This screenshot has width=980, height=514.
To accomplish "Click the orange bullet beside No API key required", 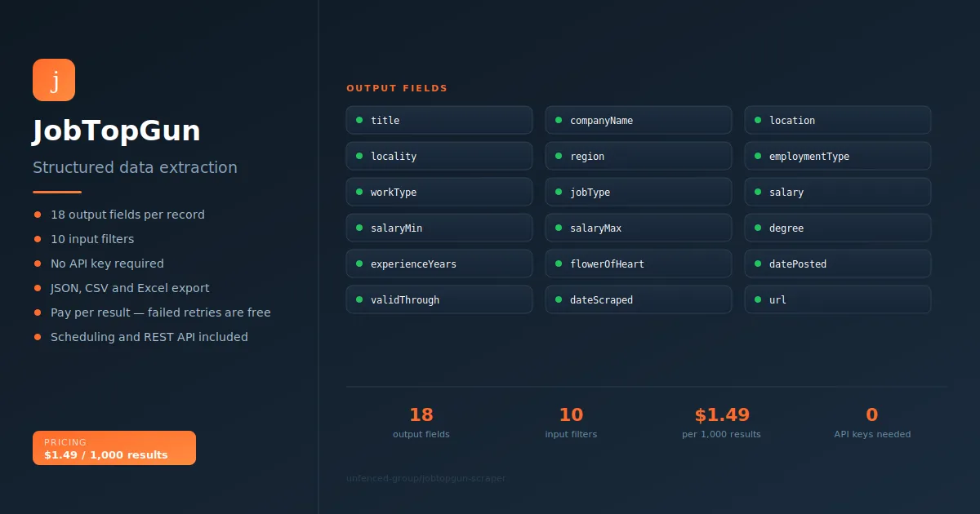I will pyautogui.click(x=38, y=264).
